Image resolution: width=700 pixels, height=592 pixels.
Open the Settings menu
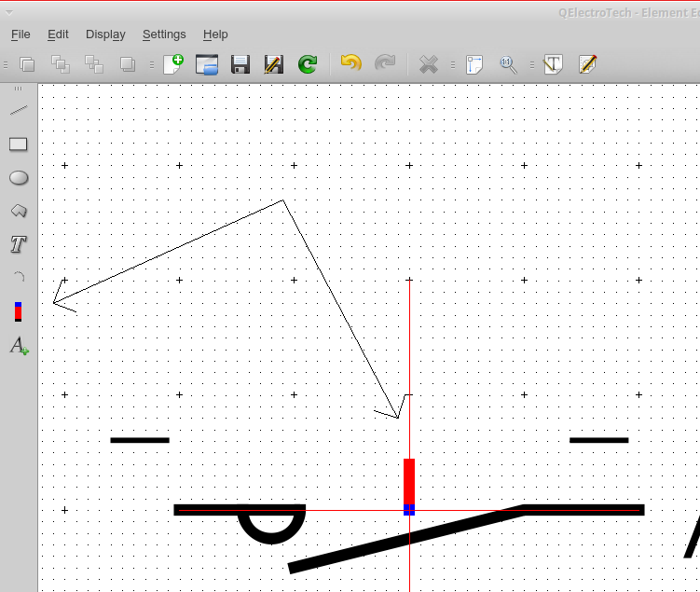164,34
